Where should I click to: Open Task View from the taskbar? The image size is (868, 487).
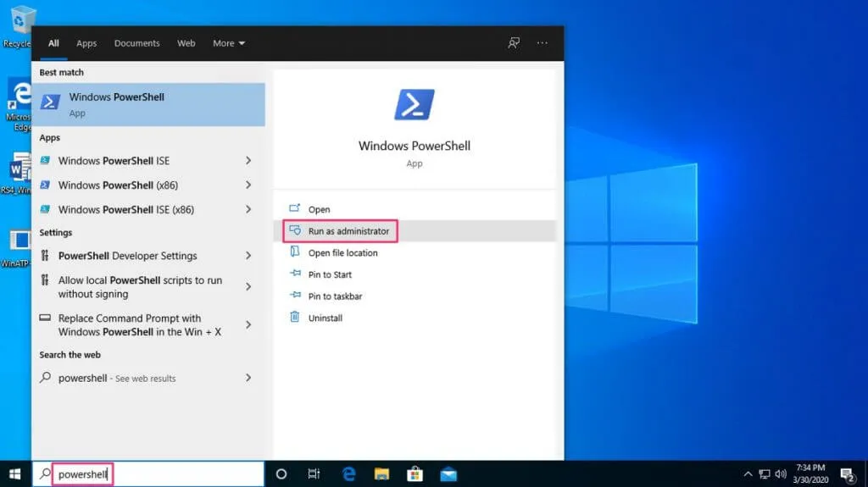[314, 474]
